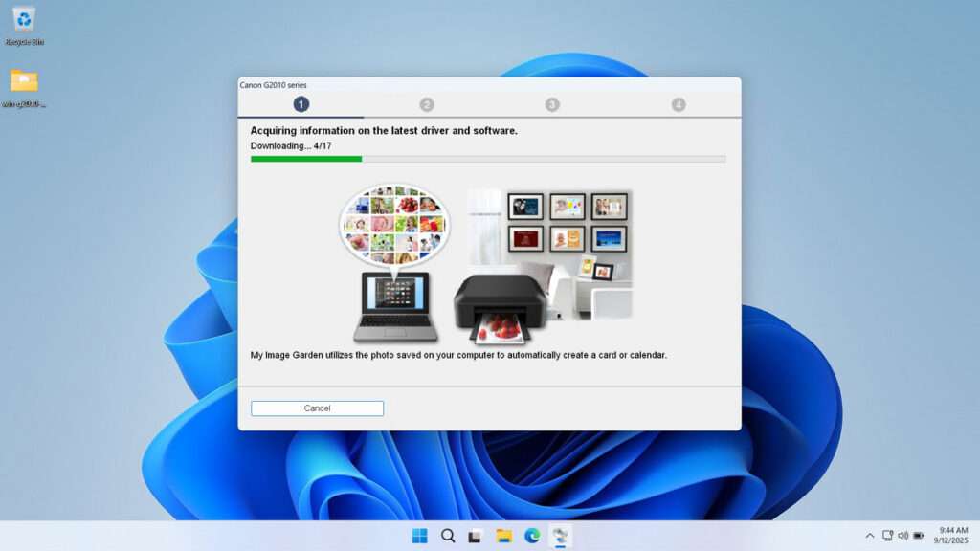The width and height of the screenshot is (980, 551).
Task: Click the Canon installer taskbar icon
Action: coord(561,536)
